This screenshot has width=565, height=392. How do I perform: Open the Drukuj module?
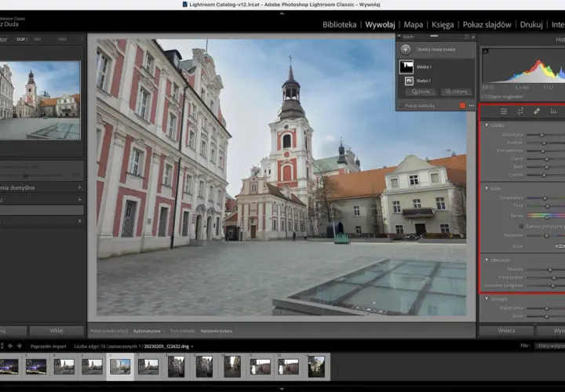point(531,24)
